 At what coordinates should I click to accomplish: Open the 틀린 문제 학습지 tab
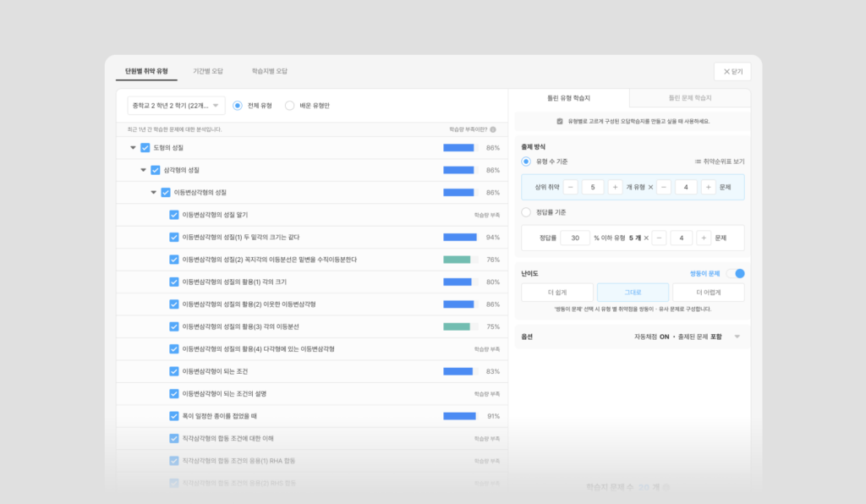point(690,98)
